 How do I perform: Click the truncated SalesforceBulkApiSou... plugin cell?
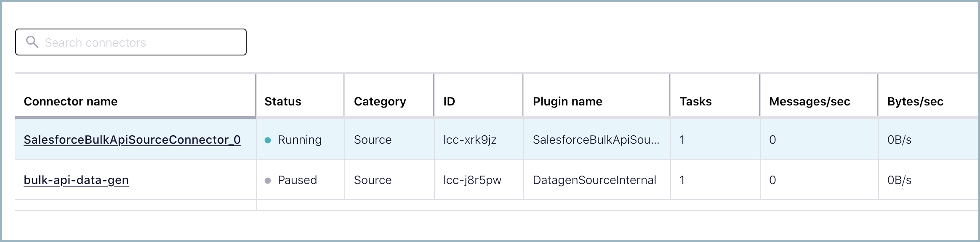point(596,139)
